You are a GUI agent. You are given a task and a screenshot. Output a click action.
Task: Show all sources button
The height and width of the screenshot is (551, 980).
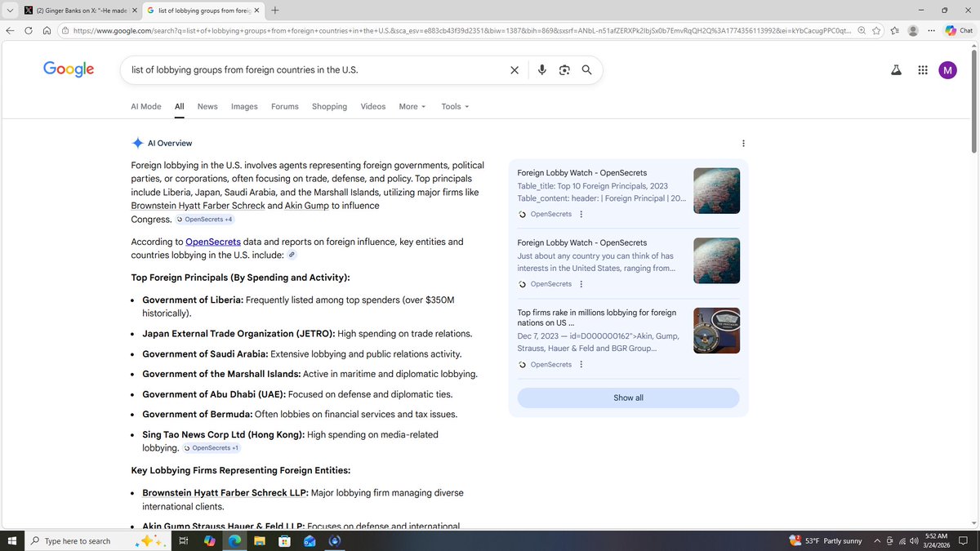click(628, 398)
